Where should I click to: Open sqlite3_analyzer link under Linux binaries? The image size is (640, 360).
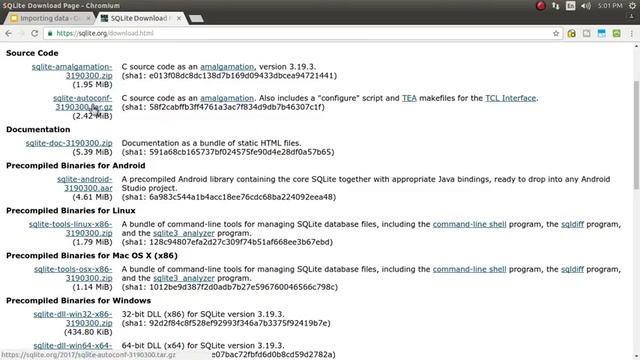[x=184, y=233]
